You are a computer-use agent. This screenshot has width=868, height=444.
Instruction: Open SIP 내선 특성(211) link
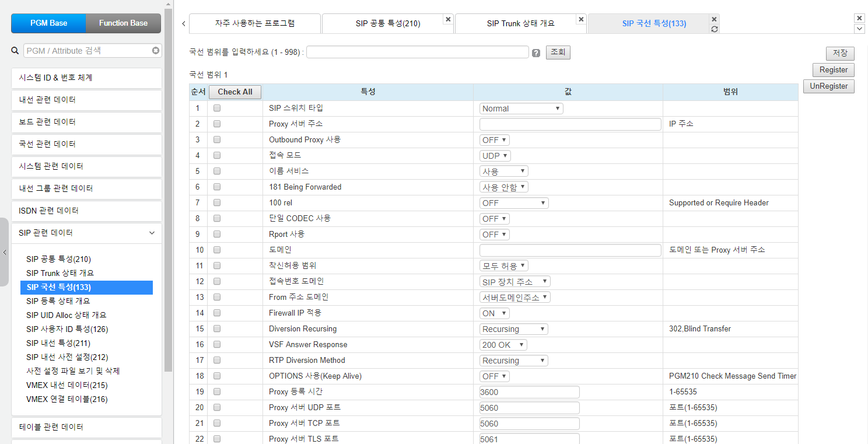pyautogui.click(x=58, y=343)
